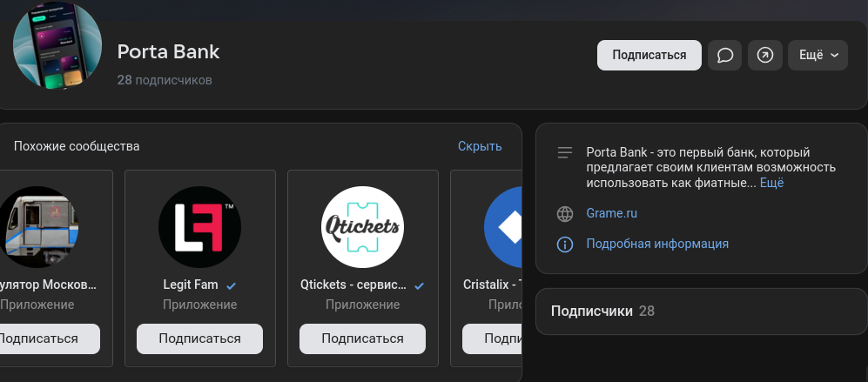The height and width of the screenshot is (382, 868).
Task: Click Приложение label under Legit Fam
Action: (x=200, y=305)
